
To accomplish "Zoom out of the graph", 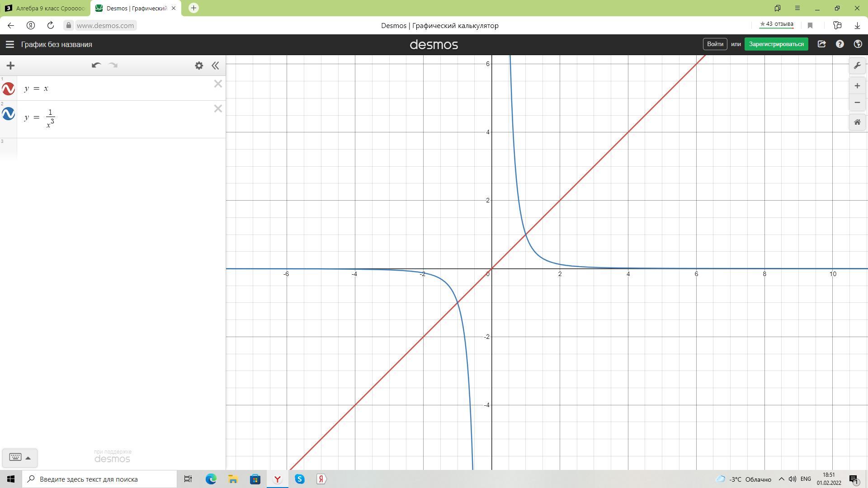I will tap(857, 103).
